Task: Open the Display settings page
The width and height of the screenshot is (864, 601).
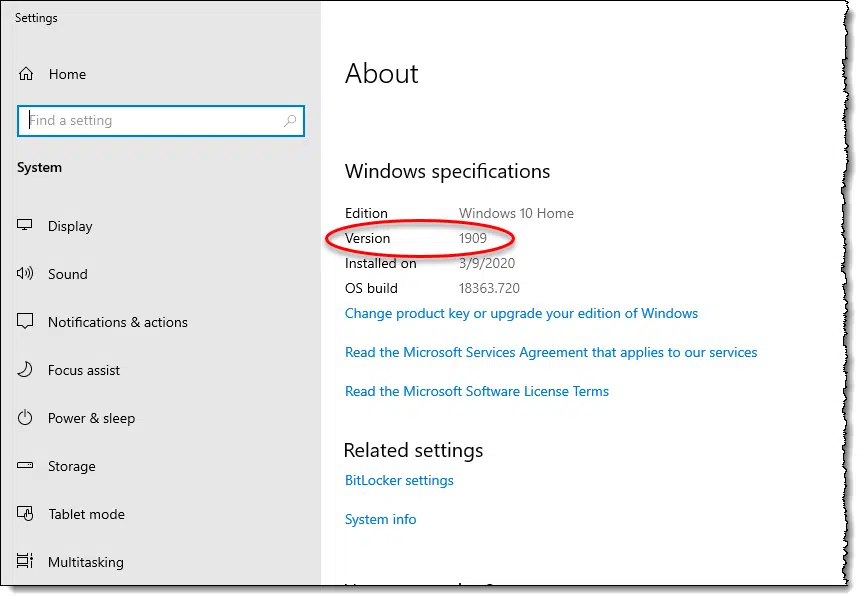Action: click(x=70, y=226)
